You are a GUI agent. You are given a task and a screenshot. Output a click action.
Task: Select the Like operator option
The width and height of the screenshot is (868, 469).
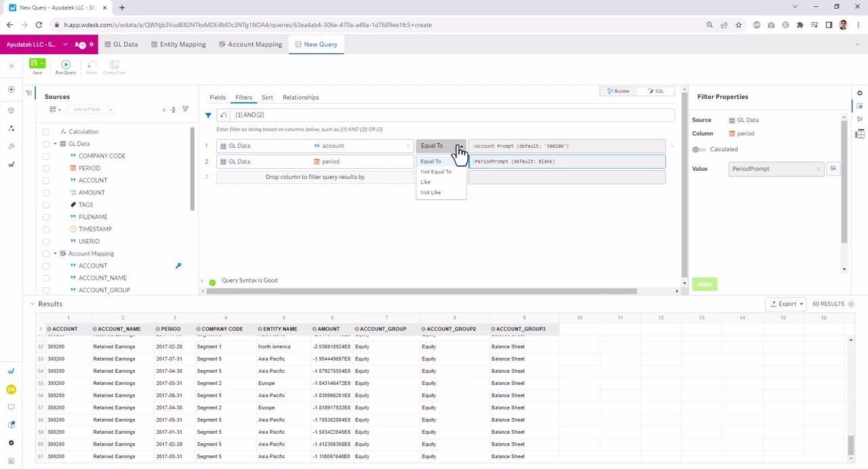point(441,182)
